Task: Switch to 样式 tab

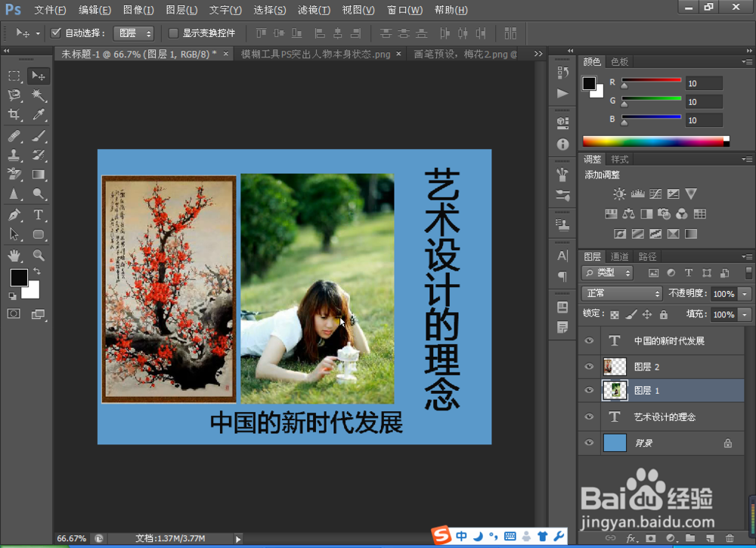Action: [620, 159]
